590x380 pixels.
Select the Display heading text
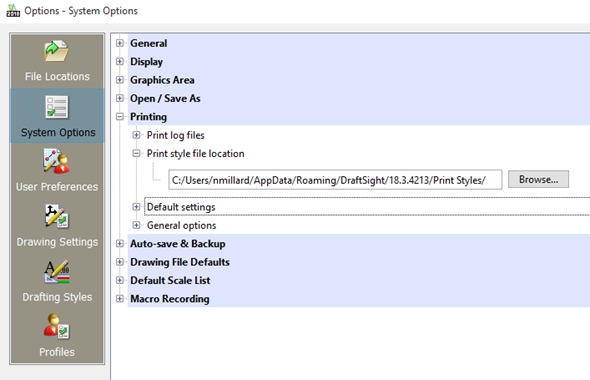pos(146,62)
